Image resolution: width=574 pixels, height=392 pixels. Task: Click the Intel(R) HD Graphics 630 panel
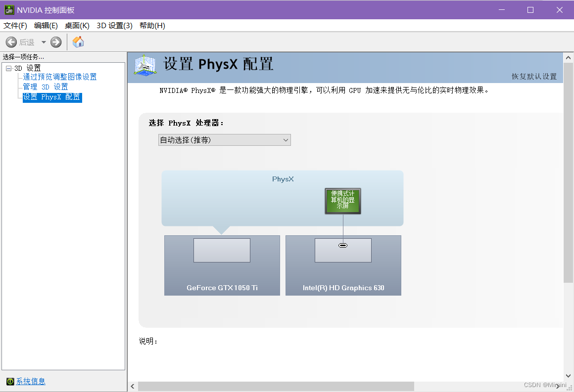point(343,265)
